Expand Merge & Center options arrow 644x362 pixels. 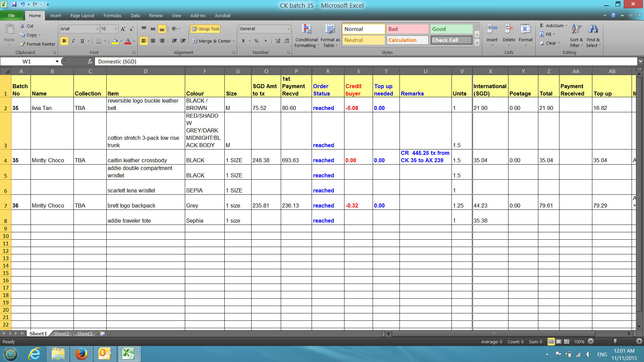point(234,41)
